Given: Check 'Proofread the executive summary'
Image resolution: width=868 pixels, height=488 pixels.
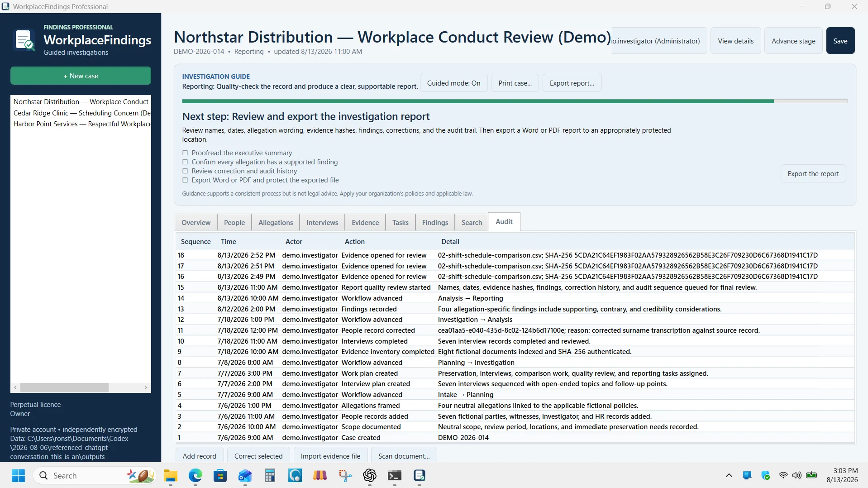Looking at the screenshot, I should 185,153.
